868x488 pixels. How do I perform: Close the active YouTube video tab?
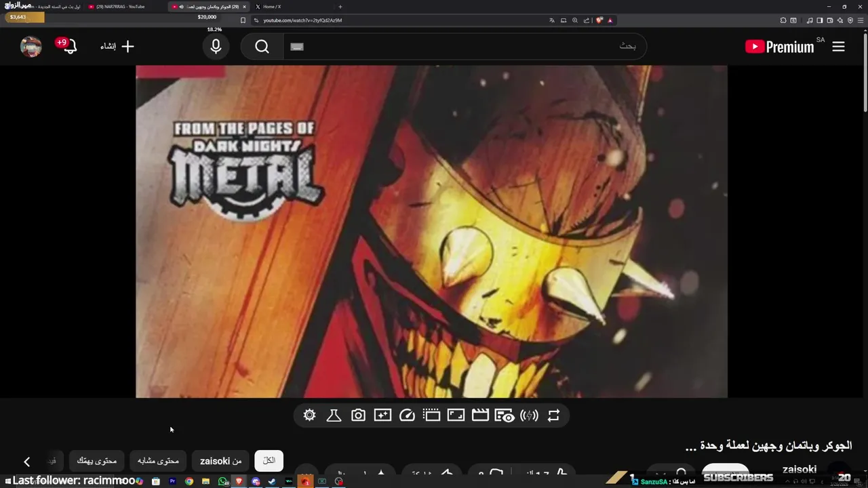(244, 7)
